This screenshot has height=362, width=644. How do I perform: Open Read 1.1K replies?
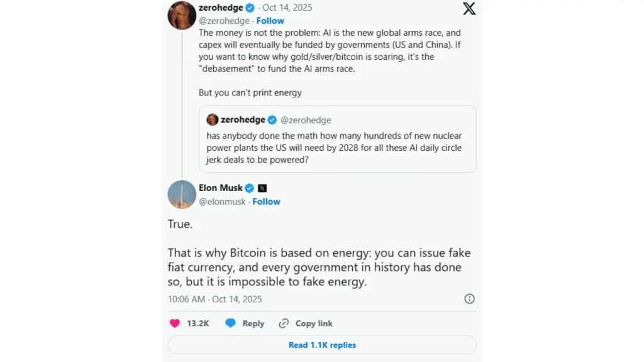click(322, 345)
